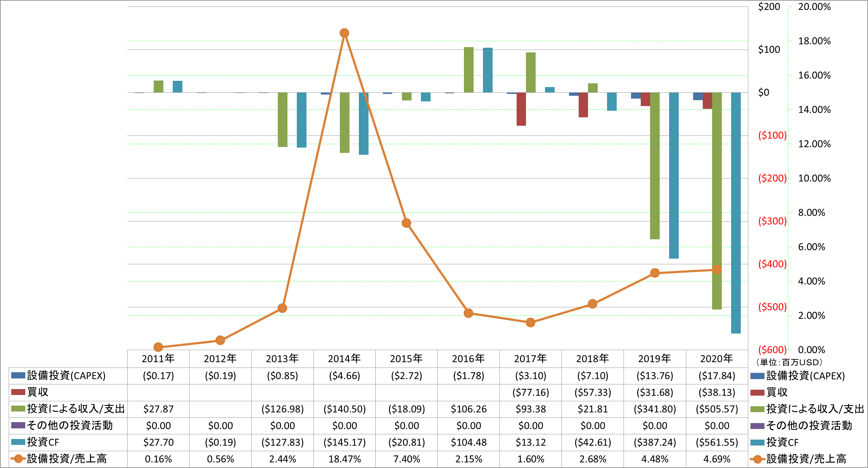Viewport: 868px width, 468px height.
Task: Select the 2017年 red 買収 bar
Action: pyautogui.click(x=521, y=109)
